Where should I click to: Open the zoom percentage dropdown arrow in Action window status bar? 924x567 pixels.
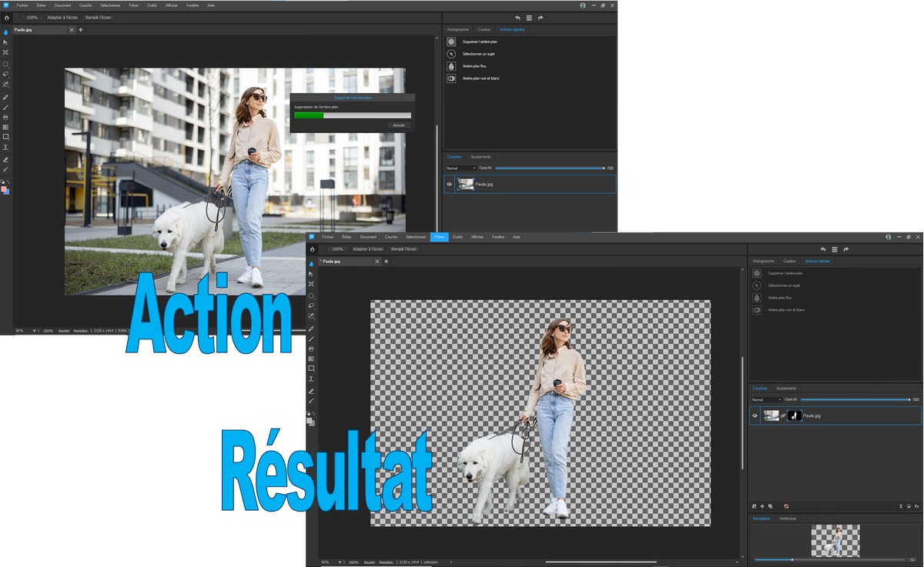(x=35, y=331)
